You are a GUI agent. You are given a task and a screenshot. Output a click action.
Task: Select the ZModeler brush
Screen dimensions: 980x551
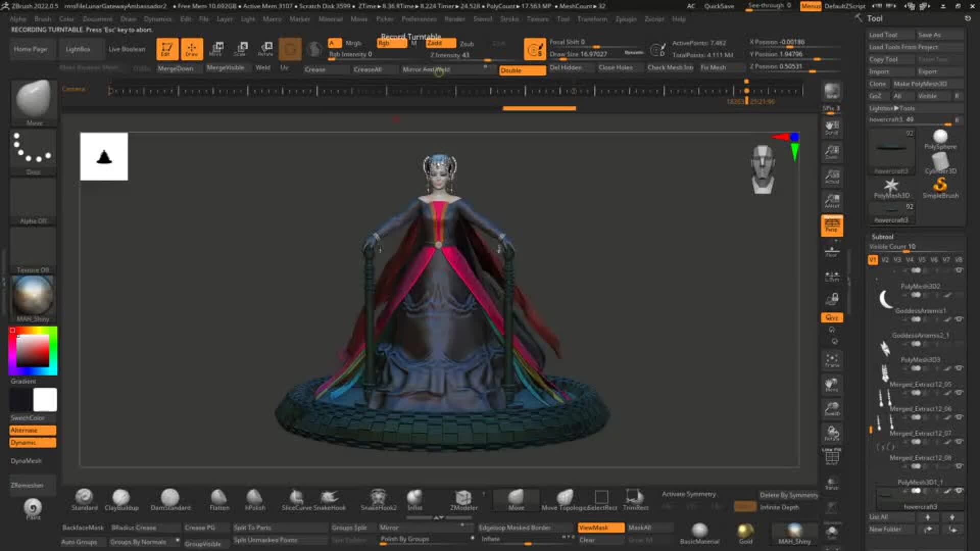pos(463,498)
